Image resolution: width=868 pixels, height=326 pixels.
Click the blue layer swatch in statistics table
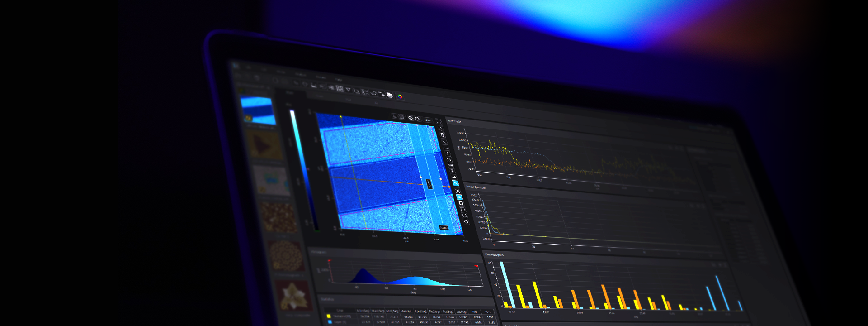point(330,322)
